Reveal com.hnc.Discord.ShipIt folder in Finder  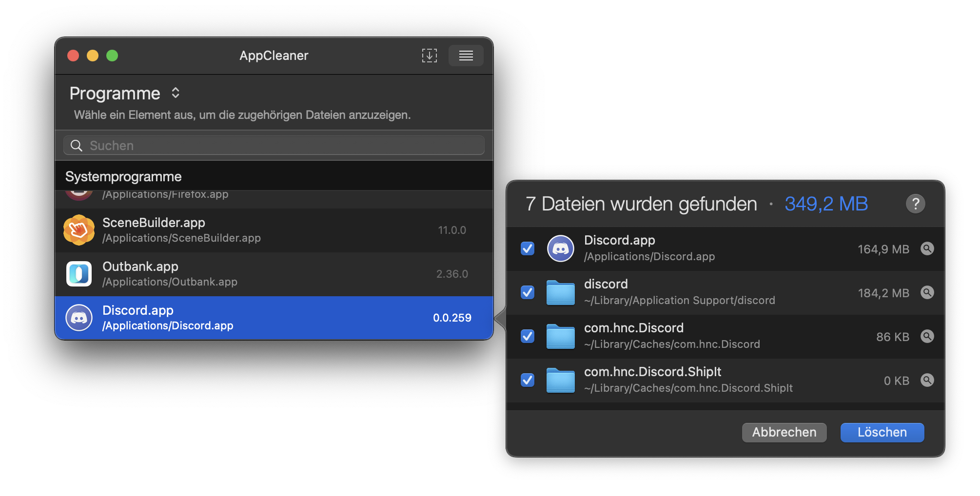927,380
